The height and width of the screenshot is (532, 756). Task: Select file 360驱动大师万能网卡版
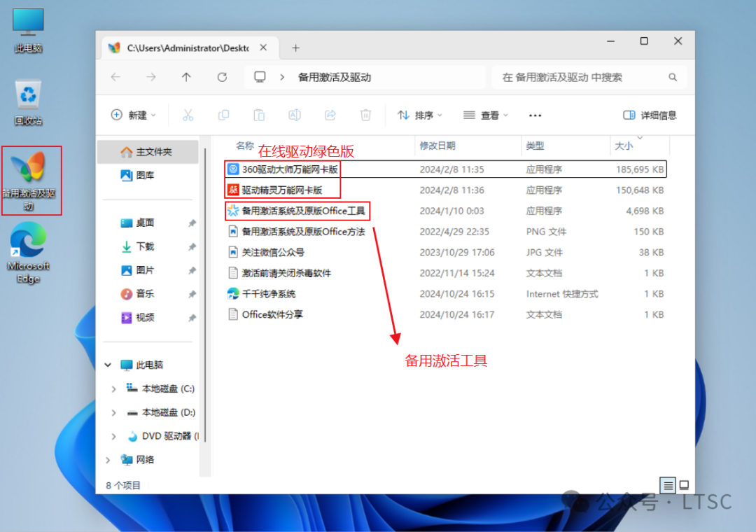click(445, 169)
